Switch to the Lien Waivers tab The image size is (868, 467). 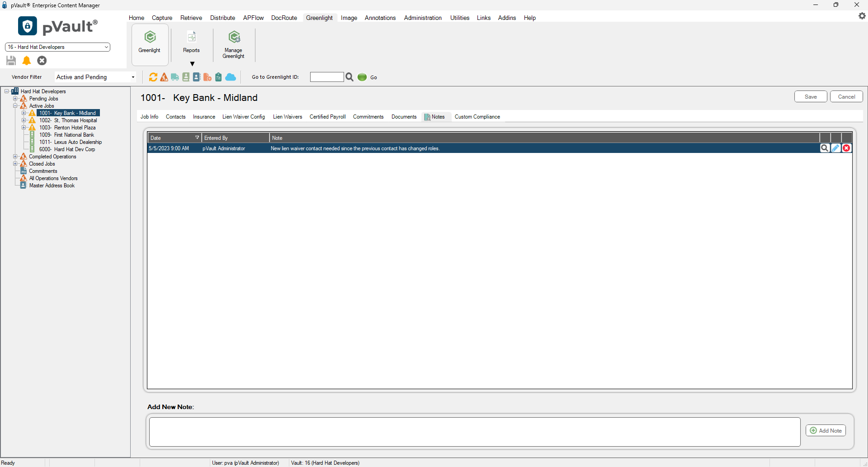pyautogui.click(x=288, y=117)
